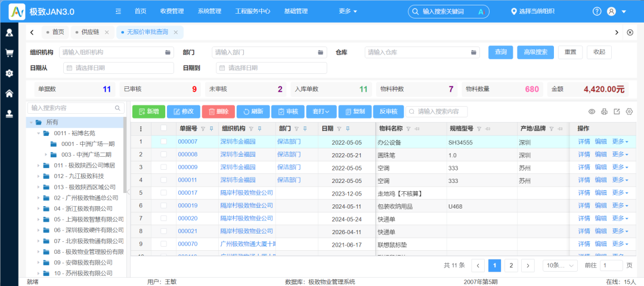Click the filter icon in 物料名称 column header
This screenshot has width=644, height=286.
pos(408,129)
